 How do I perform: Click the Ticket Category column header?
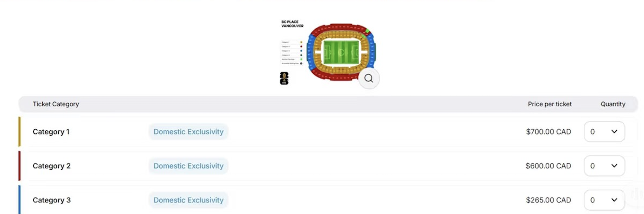[56, 104]
